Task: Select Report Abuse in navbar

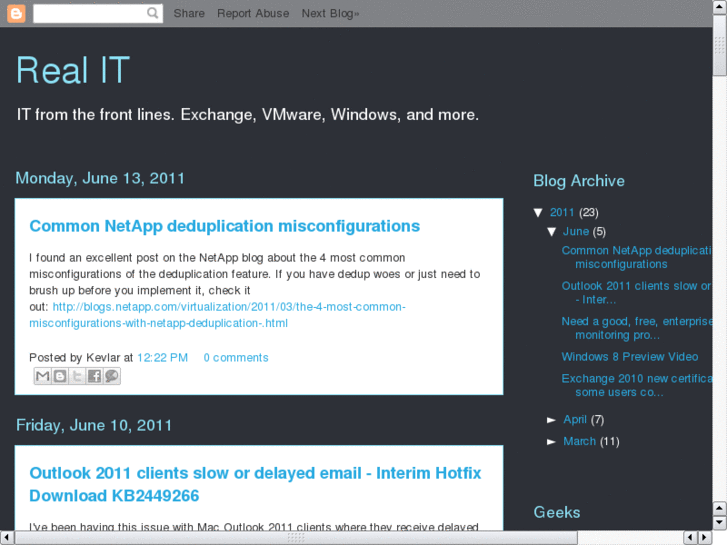Action: click(253, 13)
